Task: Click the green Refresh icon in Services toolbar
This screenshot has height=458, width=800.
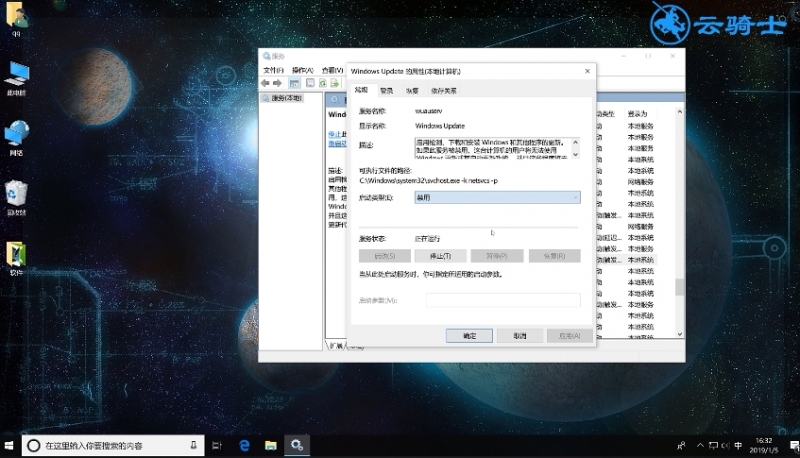Action: tap(322, 83)
